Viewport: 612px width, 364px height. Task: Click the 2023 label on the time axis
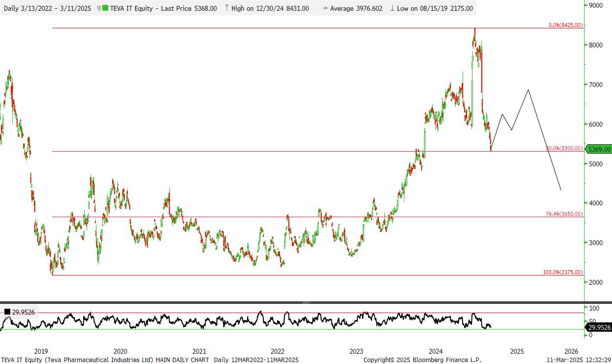coord(356,351)
